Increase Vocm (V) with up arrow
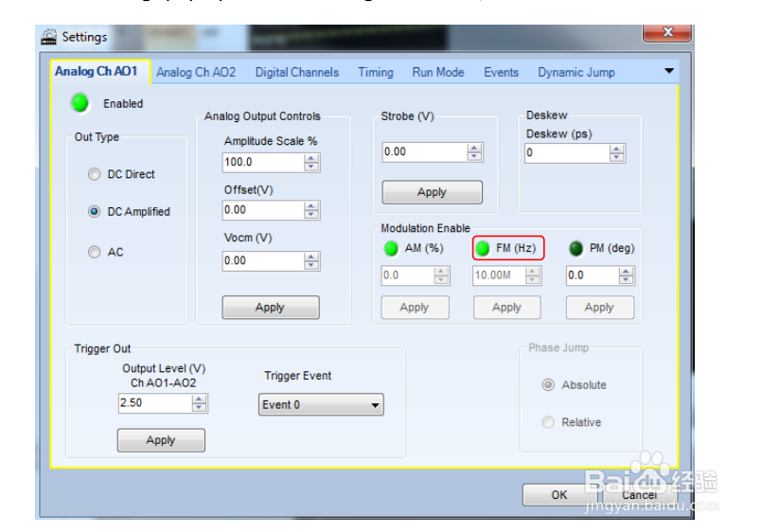The width and height of the screenshot is (762, 532). (311, 257)
